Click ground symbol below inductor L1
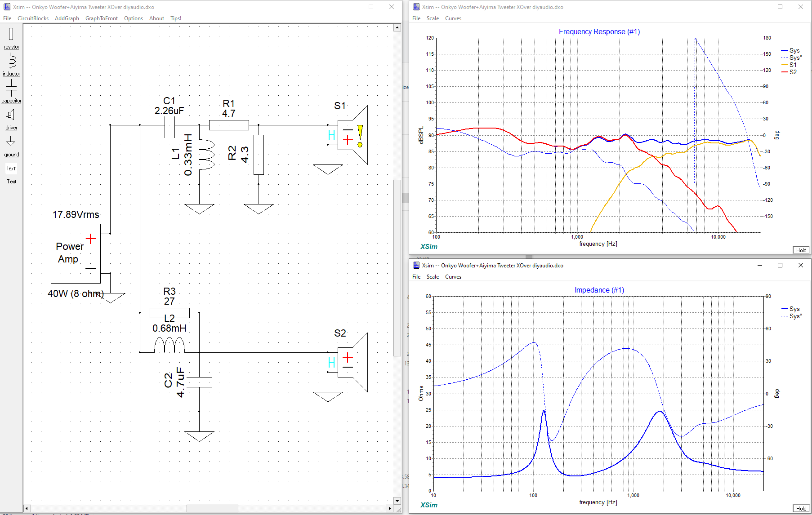The height and width of the screenshot is (515, 812). coord(199,209)
